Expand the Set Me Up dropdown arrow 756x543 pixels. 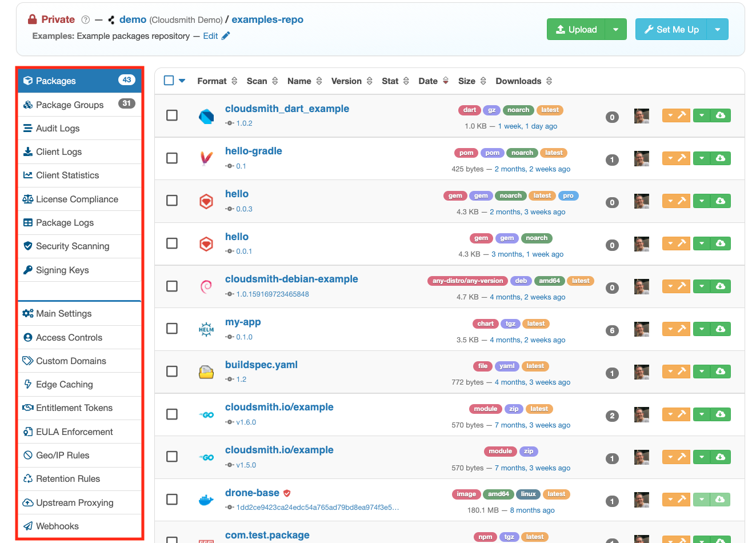(718, 29)
